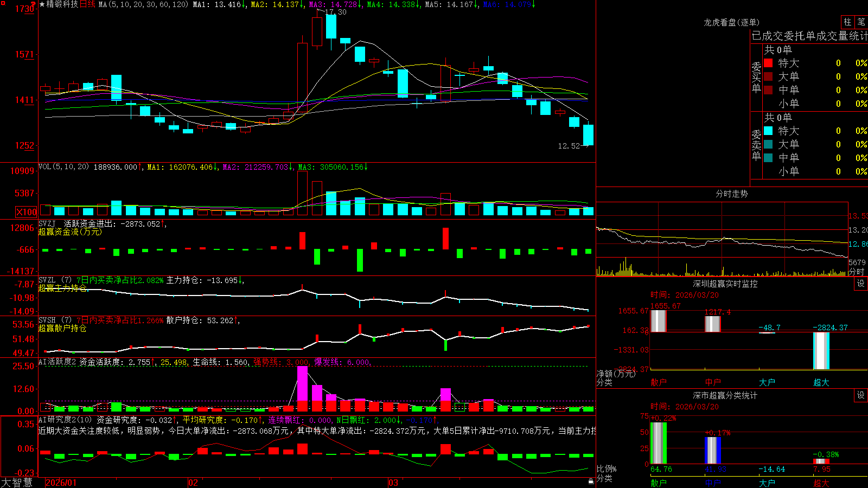Viewport: 868px width, 488px height.
Task: Click the 龙虎看盘(逐单) panel title
Action: [x=731, y=22]
